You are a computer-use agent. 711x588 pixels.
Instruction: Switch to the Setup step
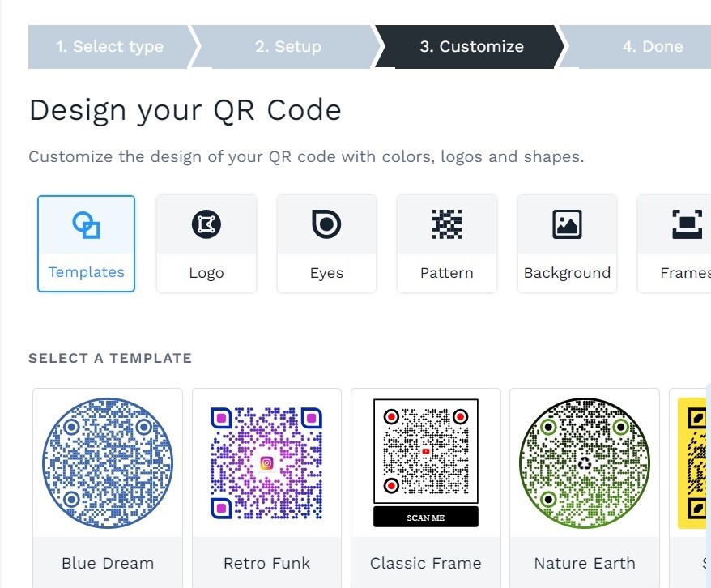coord(287,46)
